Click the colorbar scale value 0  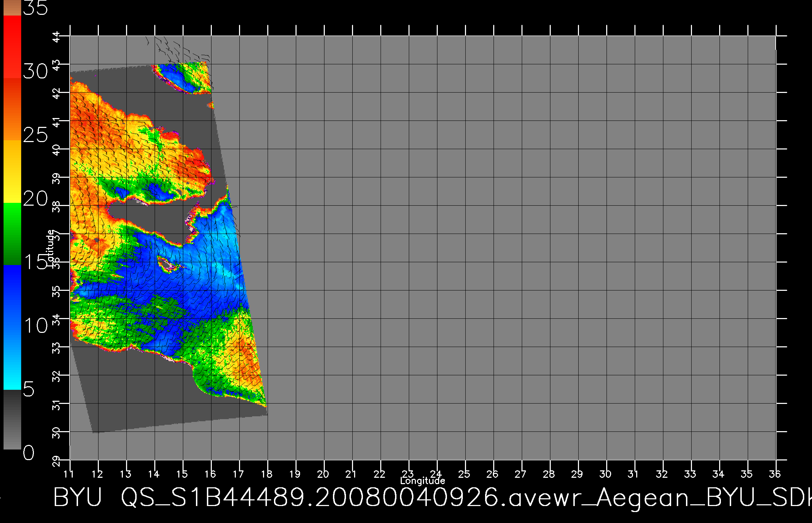tap(29, 453)
